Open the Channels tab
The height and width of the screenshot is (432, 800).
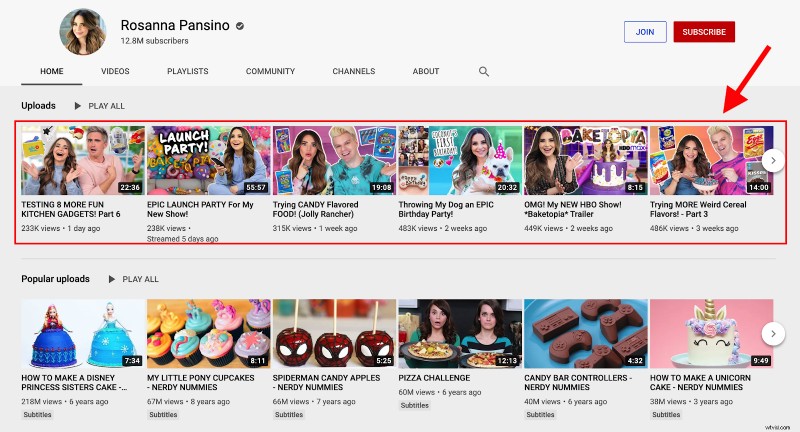[x=353, y=72]
